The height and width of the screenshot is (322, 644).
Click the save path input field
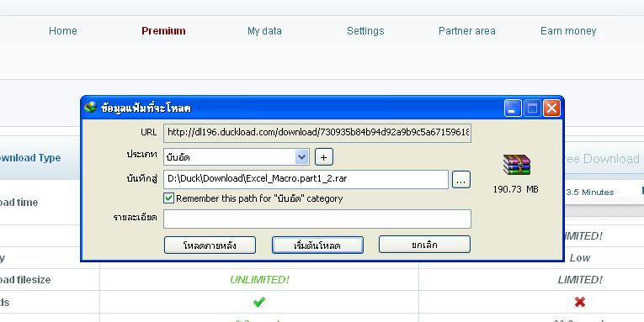[x=306, y=180]
